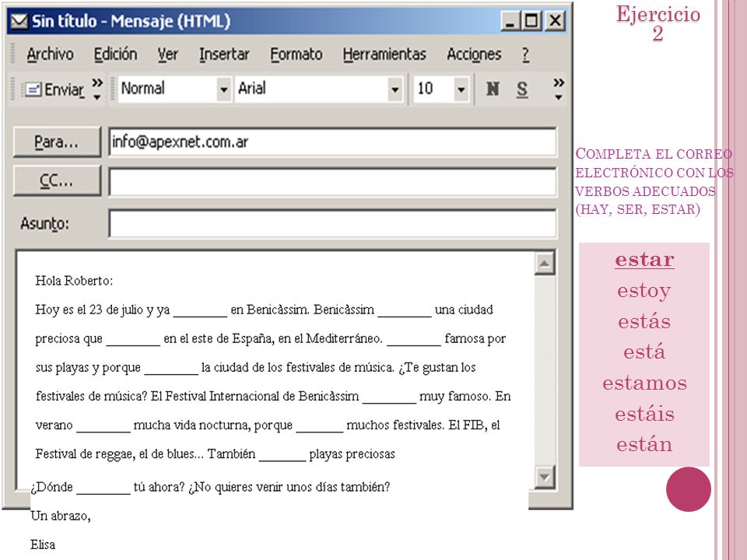Minimize the Mensaje window
The width and height of the screenshot is (747, 560).
pos(510,21)
